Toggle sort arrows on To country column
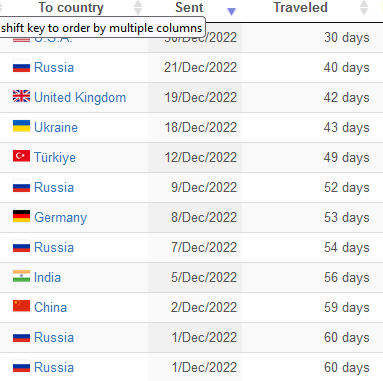Viewport: 383px width, 381px height. tap(138, 8)
